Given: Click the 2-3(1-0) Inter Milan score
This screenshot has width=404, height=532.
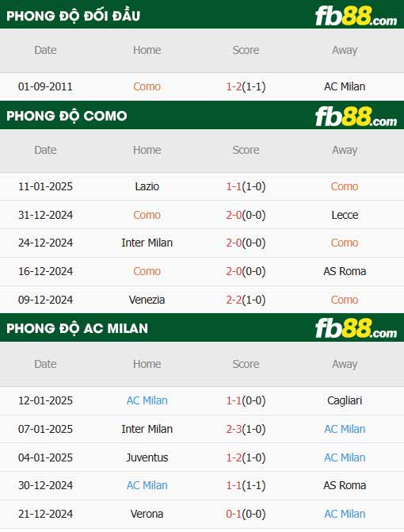Looking at the screenshot, I should click(x=246, y=429).
